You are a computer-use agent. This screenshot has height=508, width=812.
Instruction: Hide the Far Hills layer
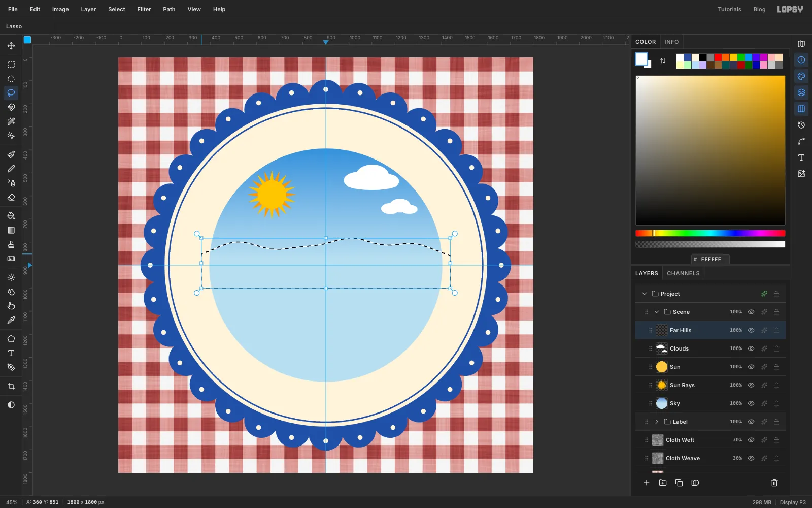pyautogui.click(x=751, y=330)
